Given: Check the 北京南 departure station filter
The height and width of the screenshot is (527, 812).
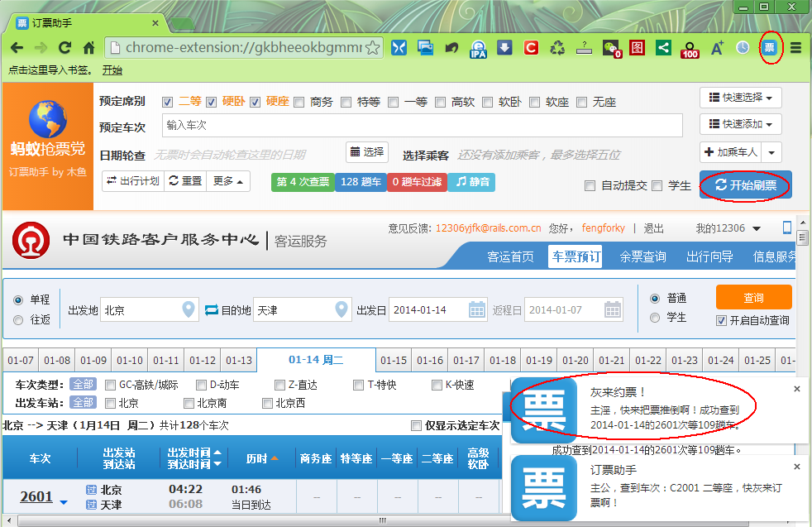Looking at the screenshot, I should [189, 403].
